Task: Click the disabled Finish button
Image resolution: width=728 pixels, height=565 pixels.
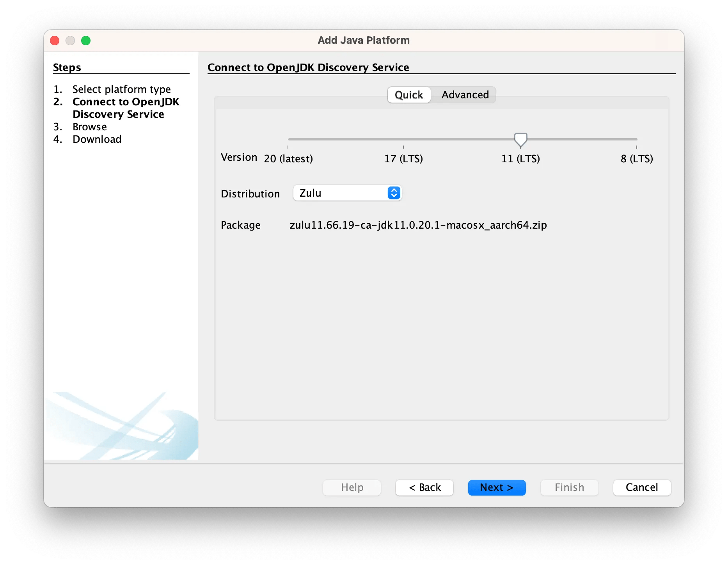Action: point(569,487)
